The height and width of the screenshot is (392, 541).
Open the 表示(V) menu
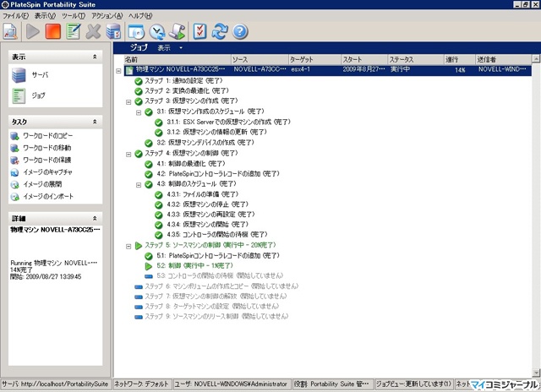click(x=45, y=15)
